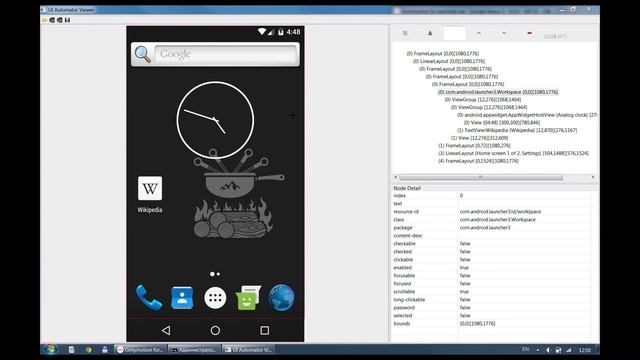Click the Phone dialer dock icon

tap(149, 298)
